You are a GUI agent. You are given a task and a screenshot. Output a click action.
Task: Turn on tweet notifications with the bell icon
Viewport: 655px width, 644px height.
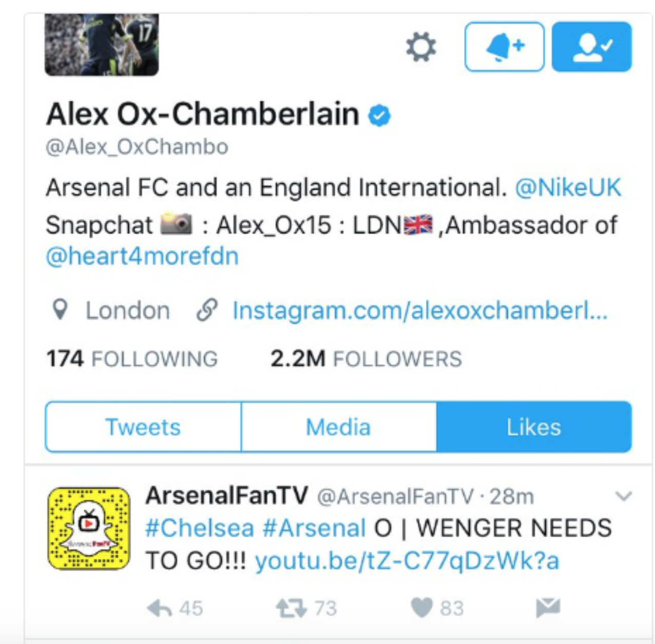pyautogui.click(x=504, y=47)
